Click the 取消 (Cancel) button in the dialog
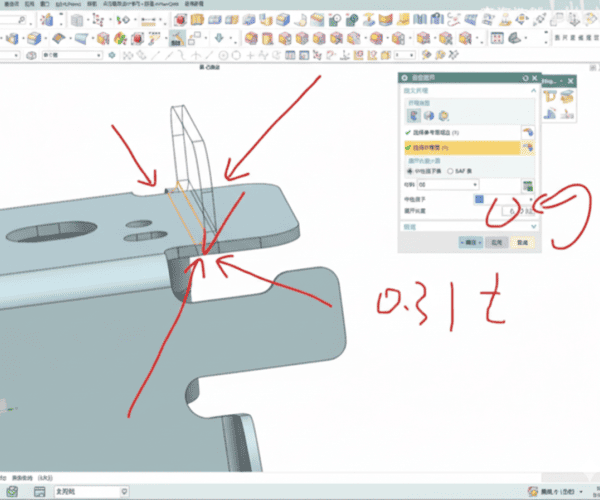The height and width of the screenshot is (500, 600). pos(522,243)
